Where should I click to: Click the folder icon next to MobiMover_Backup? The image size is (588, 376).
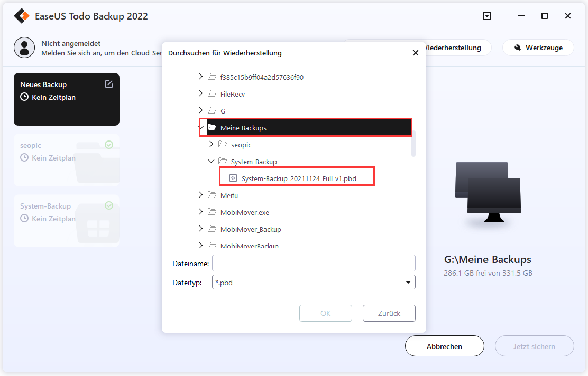pos(212,229)
